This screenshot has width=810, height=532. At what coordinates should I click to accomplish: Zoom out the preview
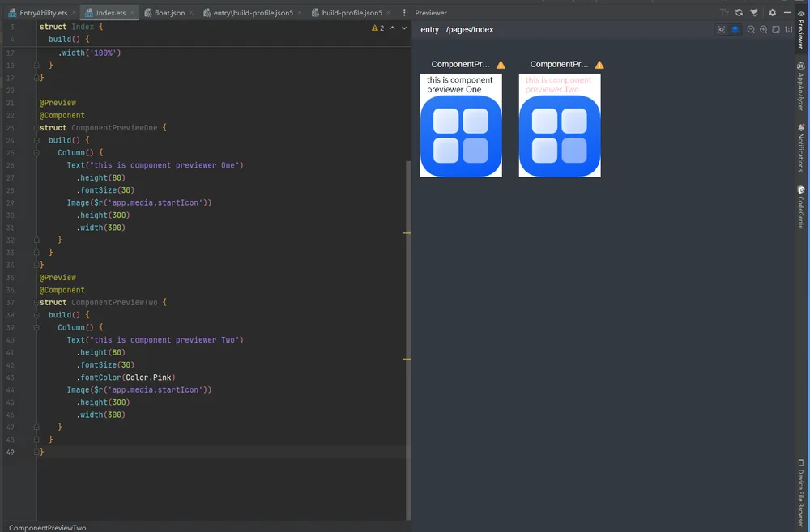(751, 29)
